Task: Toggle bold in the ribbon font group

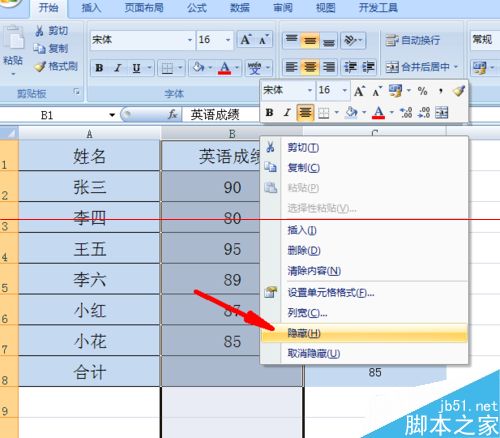Action: pyautogui.click(x=99, y=68)
